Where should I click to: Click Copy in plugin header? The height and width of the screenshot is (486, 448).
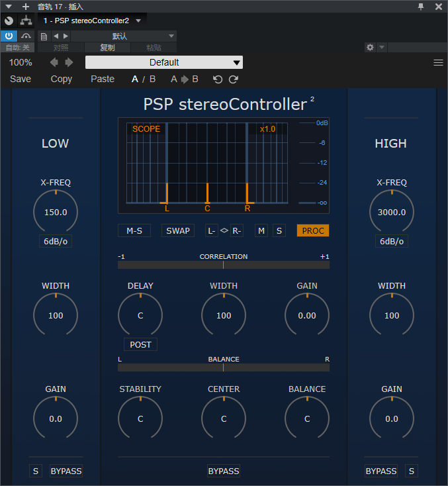[62, 79]
